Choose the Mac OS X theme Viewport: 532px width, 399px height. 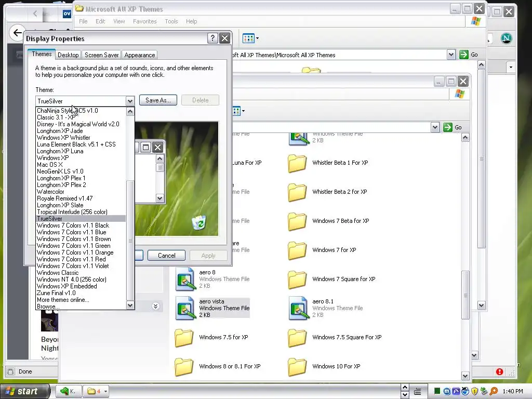[81, 165]
